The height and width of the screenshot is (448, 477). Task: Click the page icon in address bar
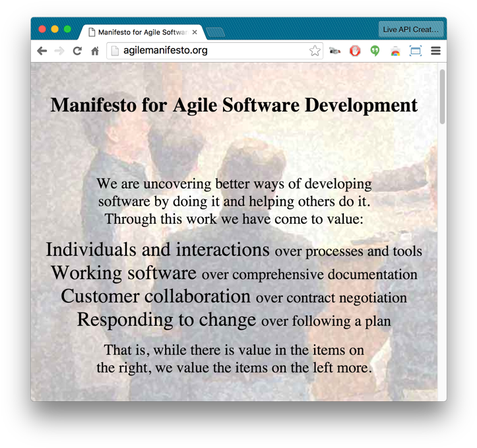pos(115,51)
